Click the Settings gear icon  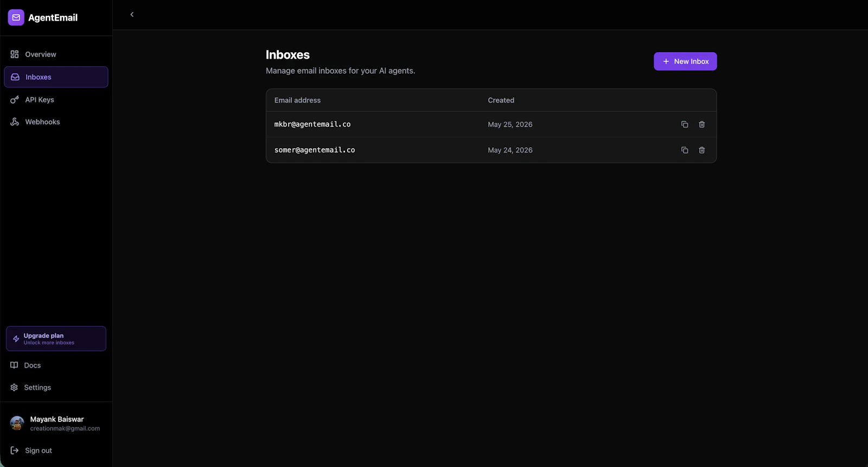point(14,387)
